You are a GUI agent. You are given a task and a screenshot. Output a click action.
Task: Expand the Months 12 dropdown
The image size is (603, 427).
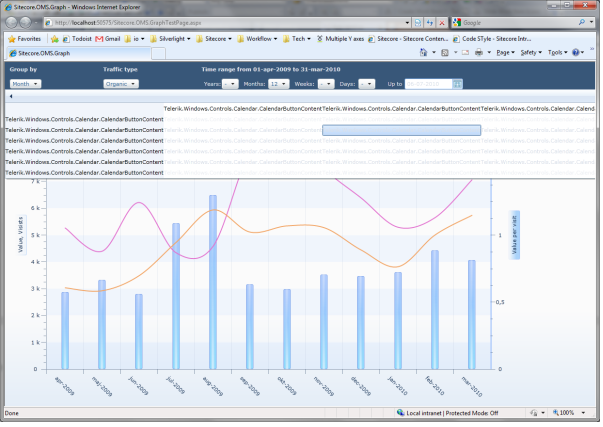[x=279, y=85]
